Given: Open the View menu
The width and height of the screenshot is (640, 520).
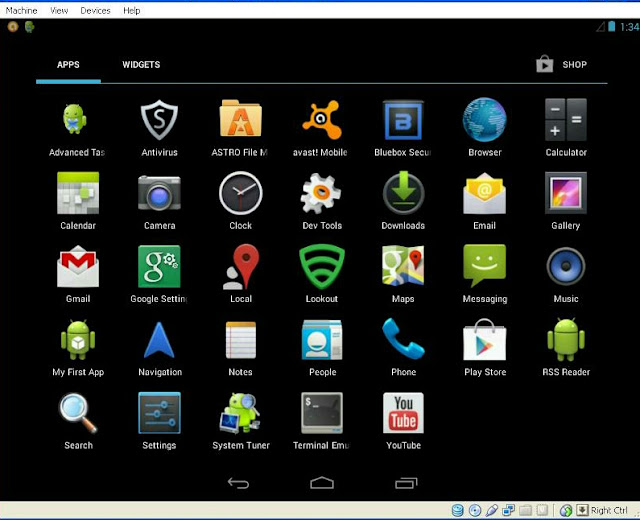Looking at the screenshot, I should [59, 11].
